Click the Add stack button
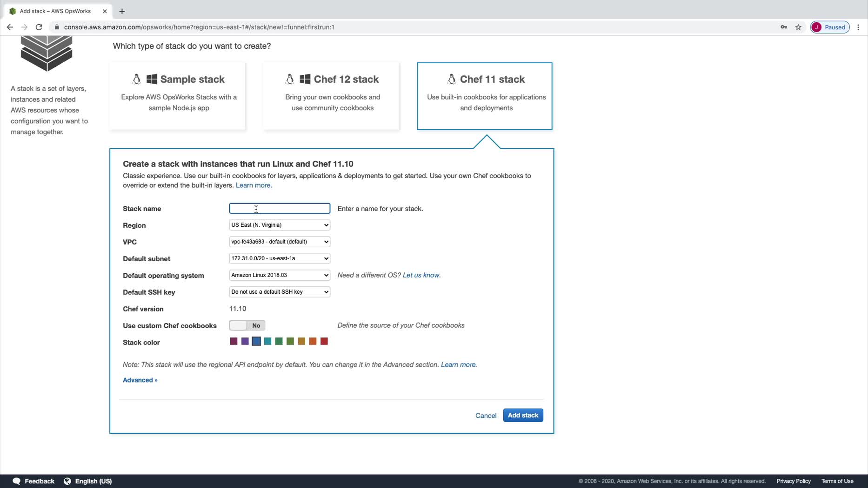Viewport: 868px width, 488px height. [x=523, y=415]
